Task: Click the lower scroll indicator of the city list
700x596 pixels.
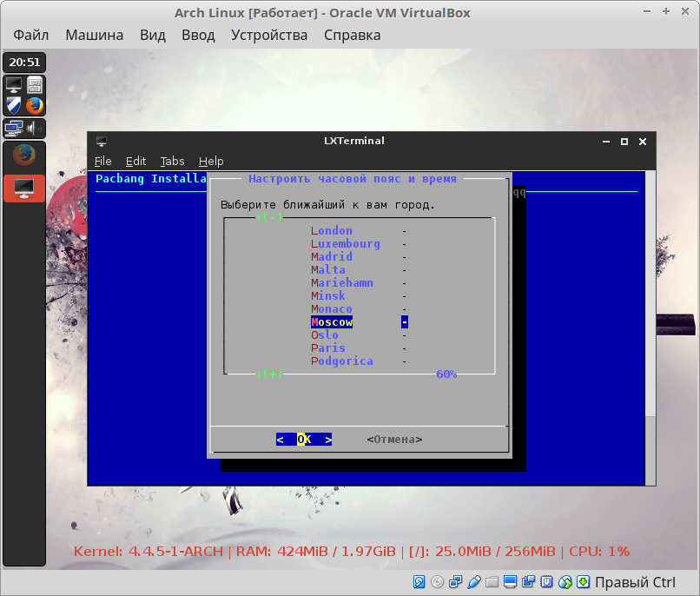Action: [270, 374]
